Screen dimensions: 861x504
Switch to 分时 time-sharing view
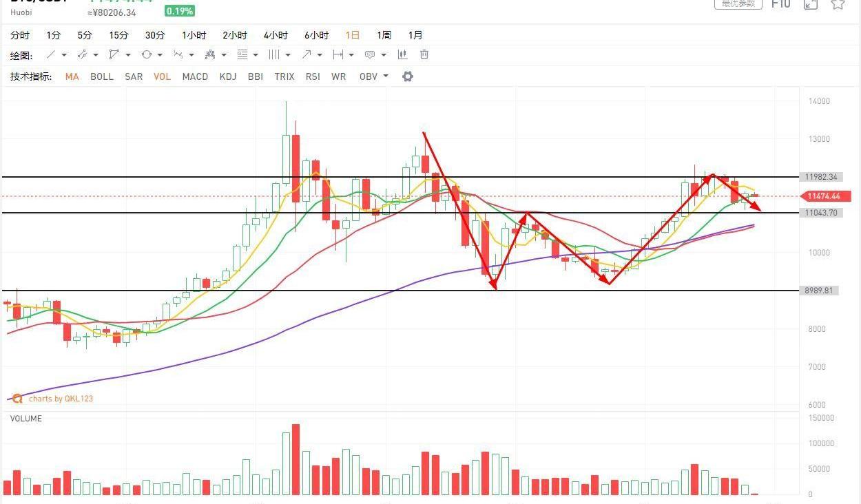click(x=20, y=35)
